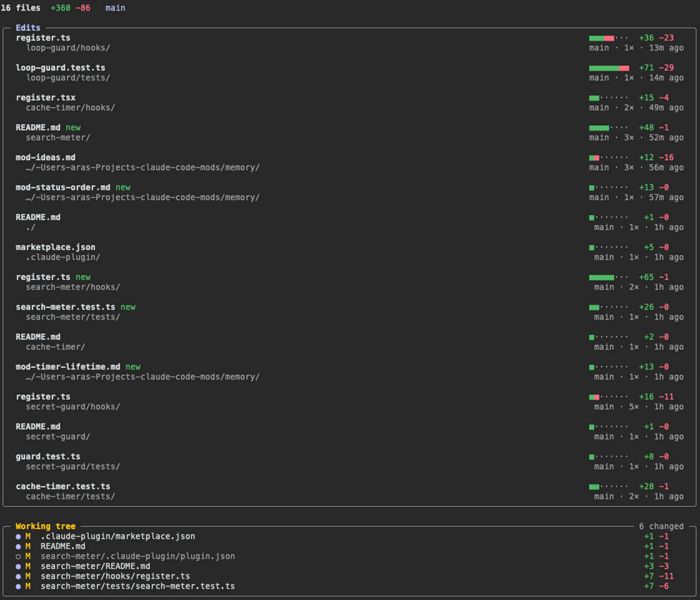This screenshot has width=700, height=600.
Task: Toggle staged dot for working tree README.md
Action: 18,546
